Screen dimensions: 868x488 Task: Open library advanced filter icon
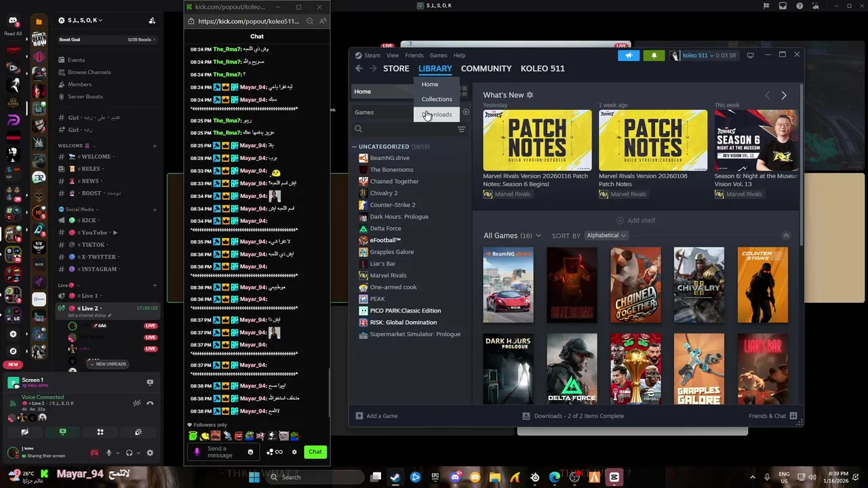pos(461,129)
